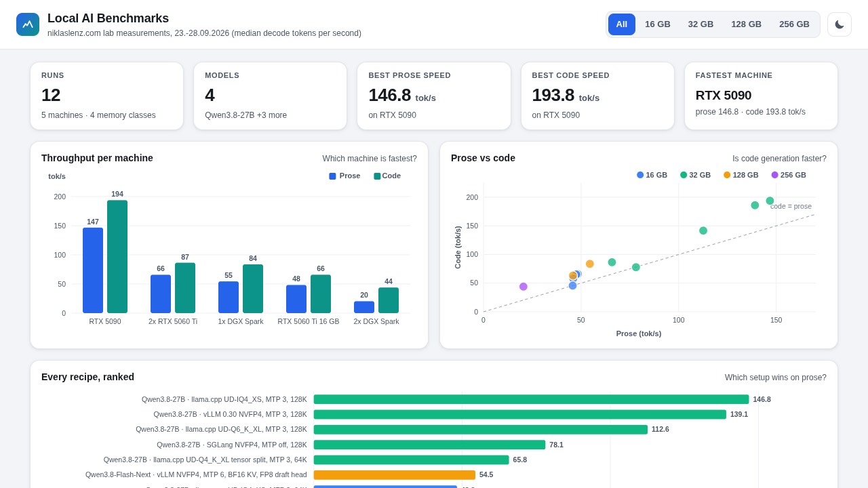
Task: Click the 1x DGX Spark code bar
Action: click(x=253, y=289)
